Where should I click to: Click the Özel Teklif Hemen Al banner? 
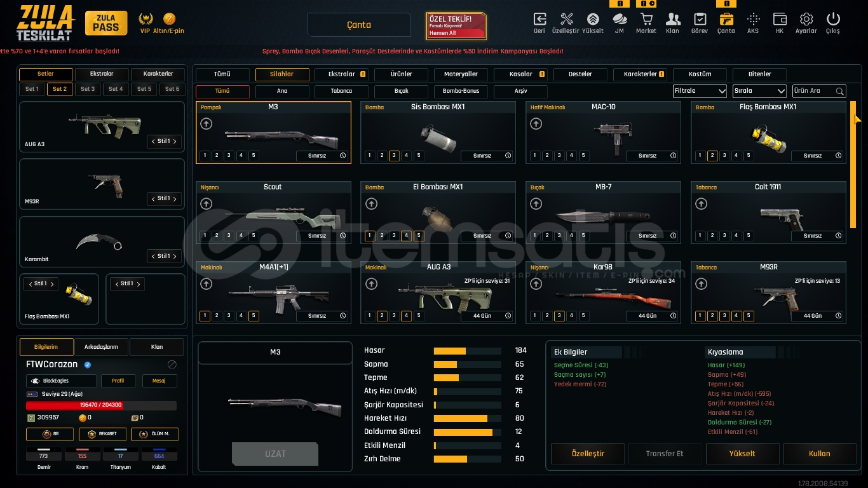[x=456, y=25]
